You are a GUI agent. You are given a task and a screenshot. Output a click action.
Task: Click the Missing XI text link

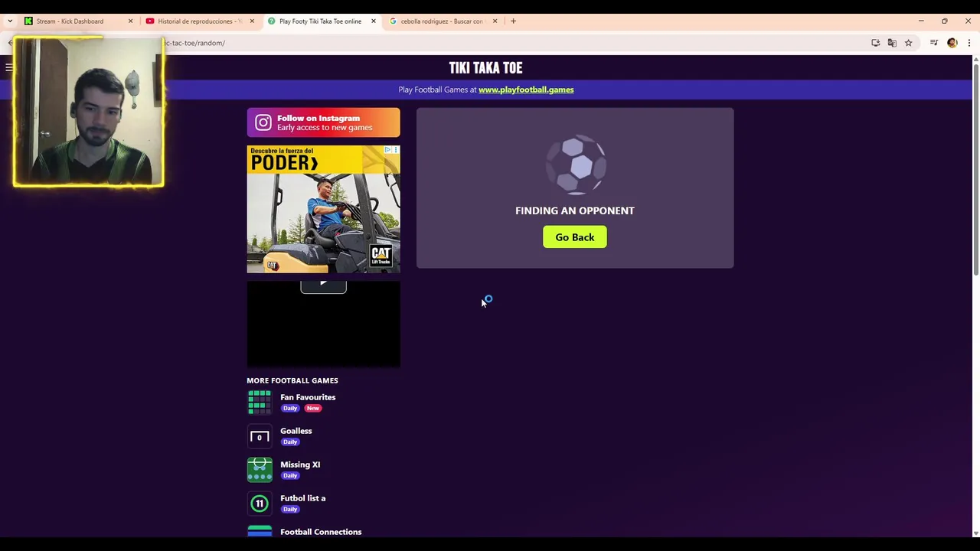point(300,465)
